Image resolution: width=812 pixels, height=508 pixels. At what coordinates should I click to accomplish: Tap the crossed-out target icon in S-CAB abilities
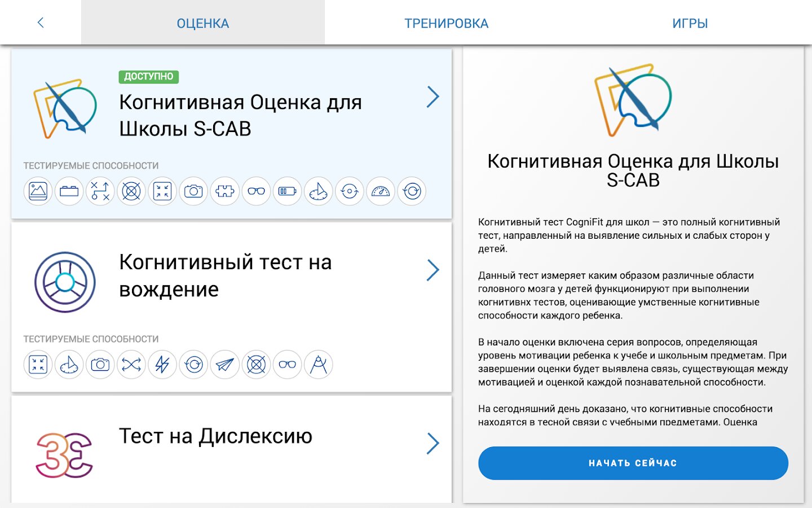click(x=131, y=191)
